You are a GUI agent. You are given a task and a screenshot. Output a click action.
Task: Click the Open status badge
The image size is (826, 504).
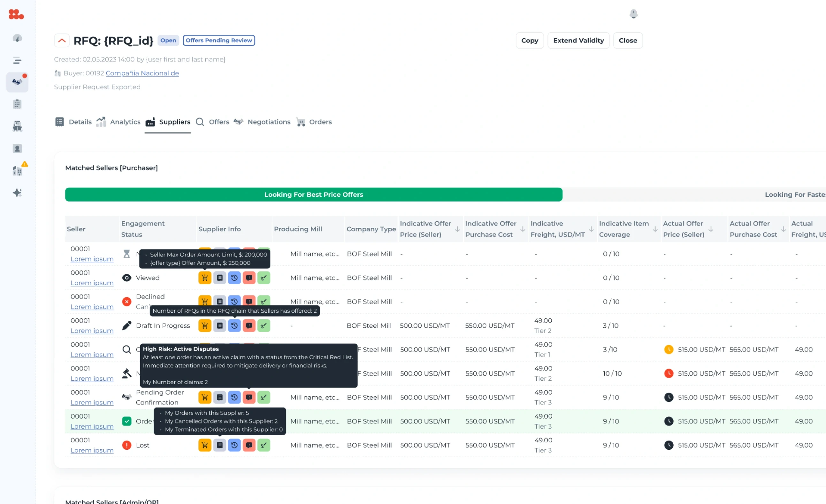[x=168, y=40]
